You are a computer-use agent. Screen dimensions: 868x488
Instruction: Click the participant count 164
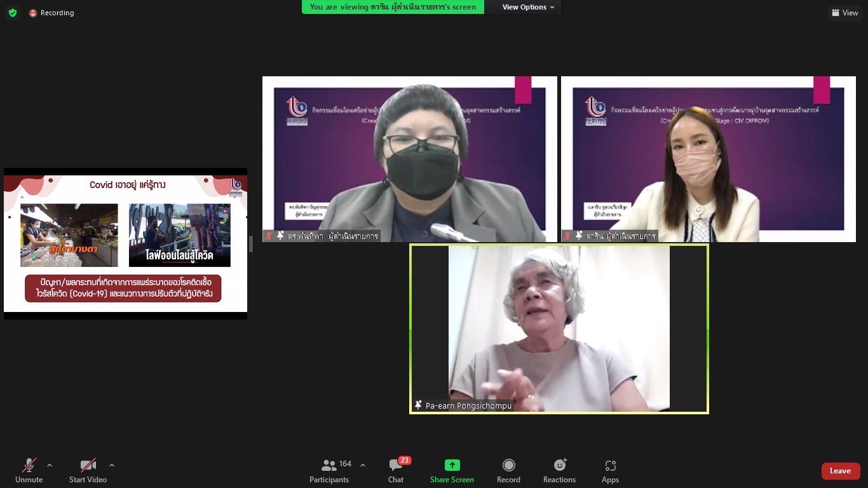(345, 464)
